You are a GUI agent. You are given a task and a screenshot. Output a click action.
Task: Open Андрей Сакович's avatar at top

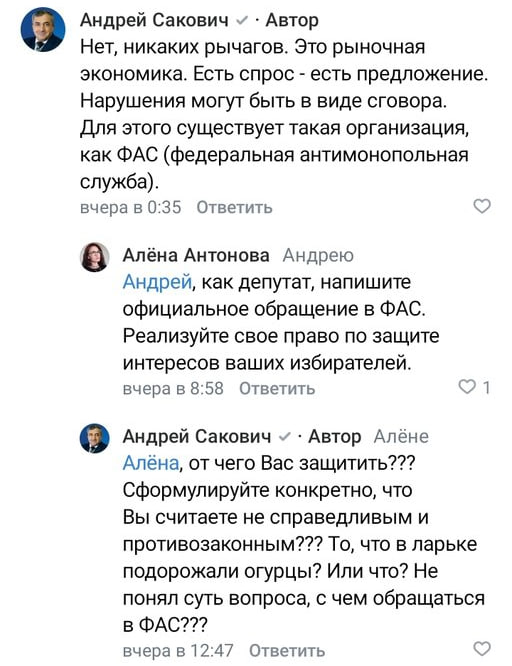click(x=43, y=31)
